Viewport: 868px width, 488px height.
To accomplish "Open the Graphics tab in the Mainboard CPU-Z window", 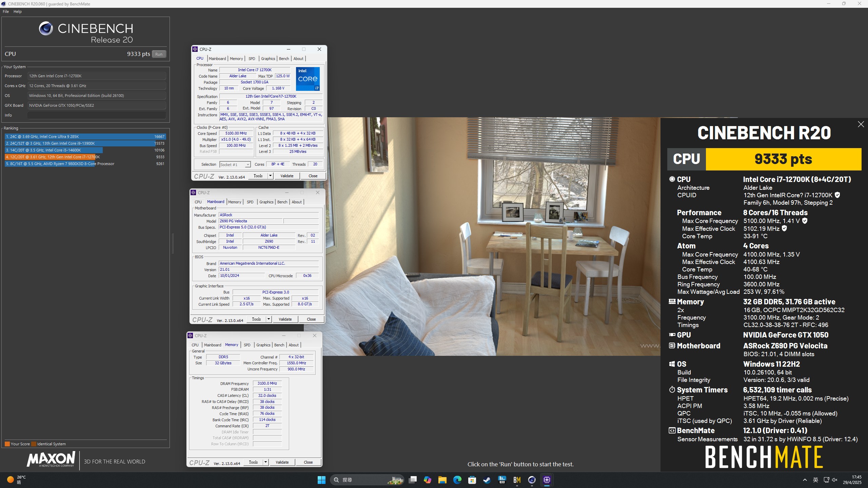I will 267,202.
